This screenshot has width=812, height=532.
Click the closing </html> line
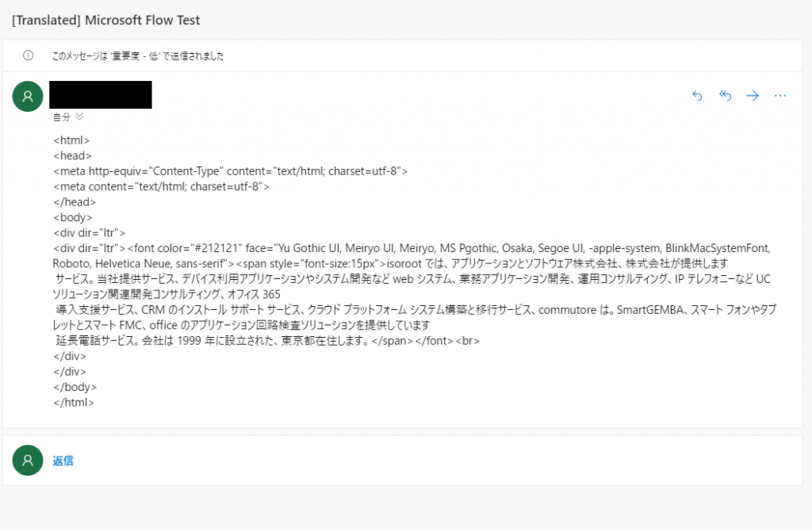[74, 403]
